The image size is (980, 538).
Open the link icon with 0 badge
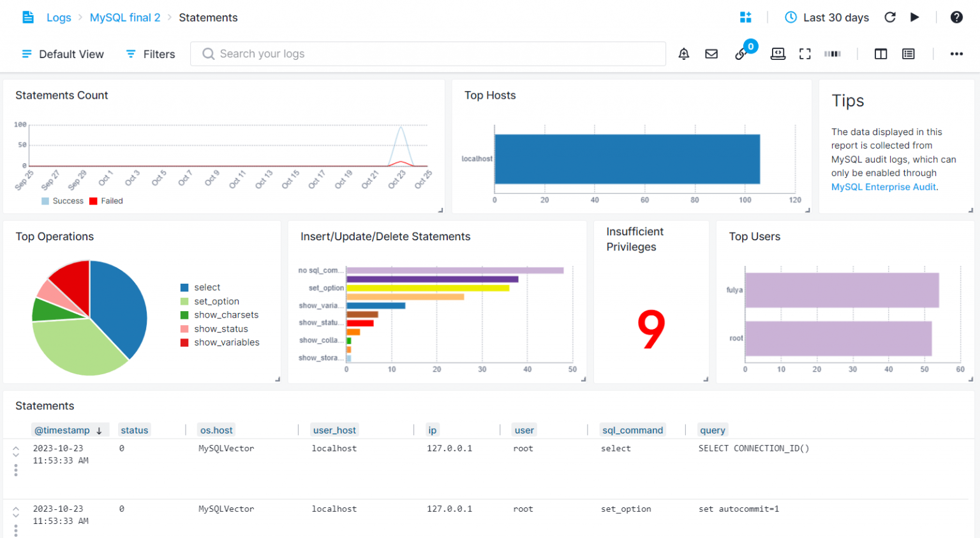coord(742,54)
